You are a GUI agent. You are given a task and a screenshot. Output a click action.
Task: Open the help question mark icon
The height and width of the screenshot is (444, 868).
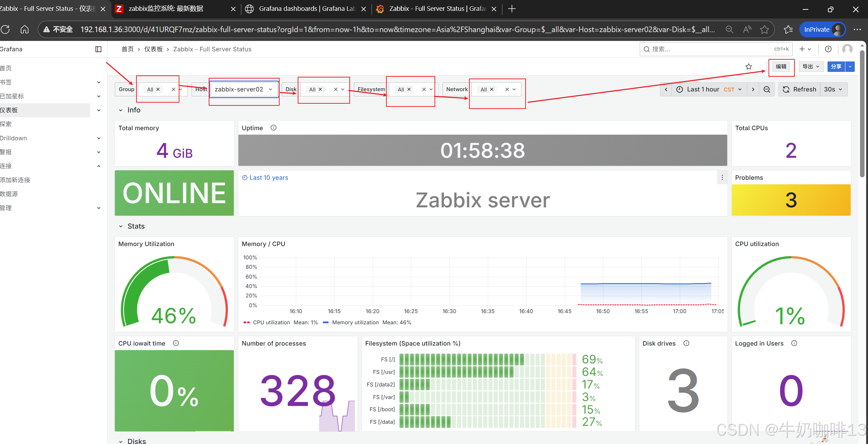tap(828, 49)
